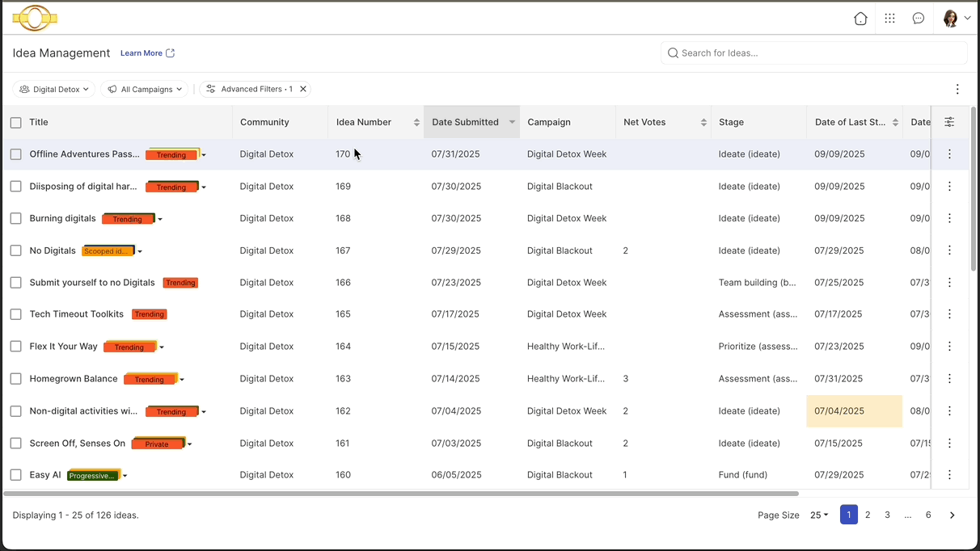Open the home icon in header
This screenshot has height=551, width=980.
click(x=860, y=19)
